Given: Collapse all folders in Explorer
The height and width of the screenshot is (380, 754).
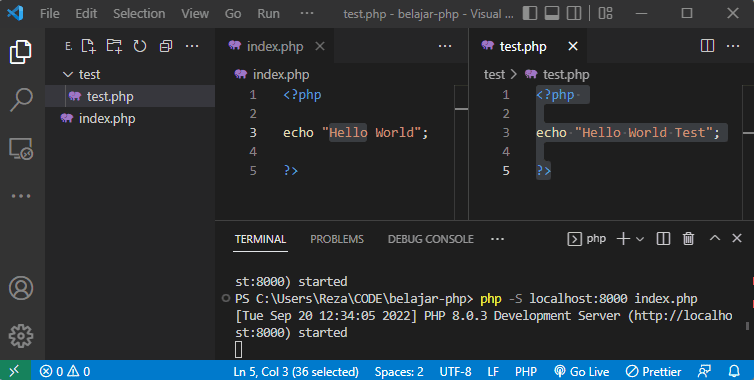Looking at the screenshot, I should pos(166,46).
